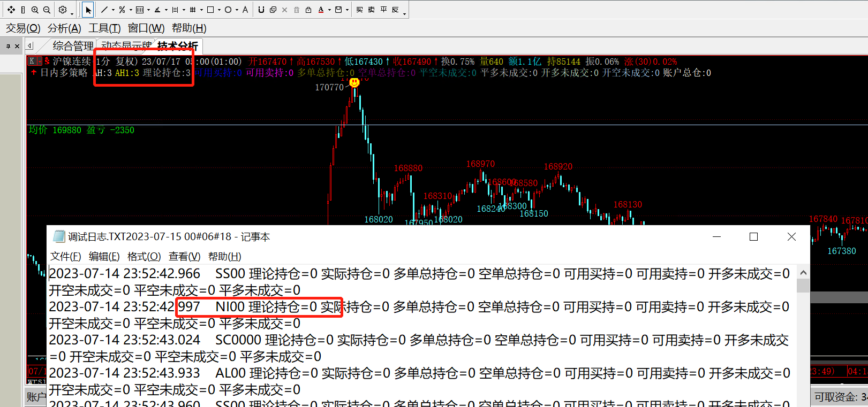Screen dimensions: 868x407
Task: Open the 交易(O) menu
Action: [x=23, y=28]
